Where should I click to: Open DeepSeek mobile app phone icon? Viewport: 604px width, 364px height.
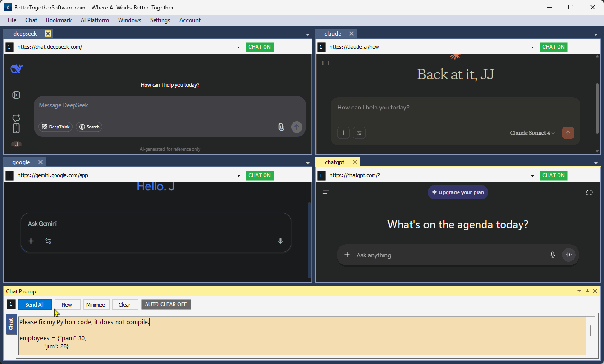coord(16,128)
